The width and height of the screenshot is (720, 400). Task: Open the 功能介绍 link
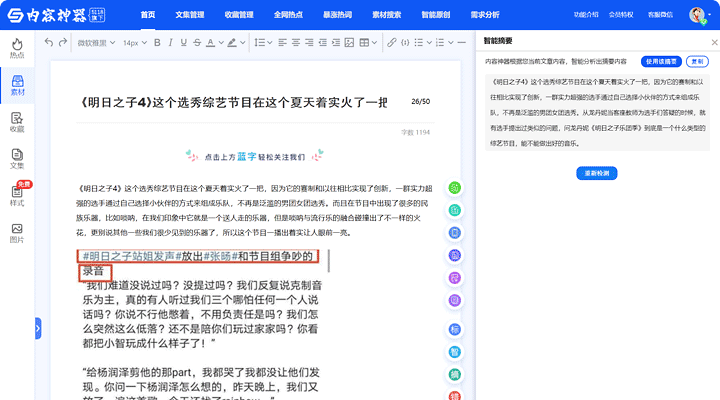tap(586, 15)
